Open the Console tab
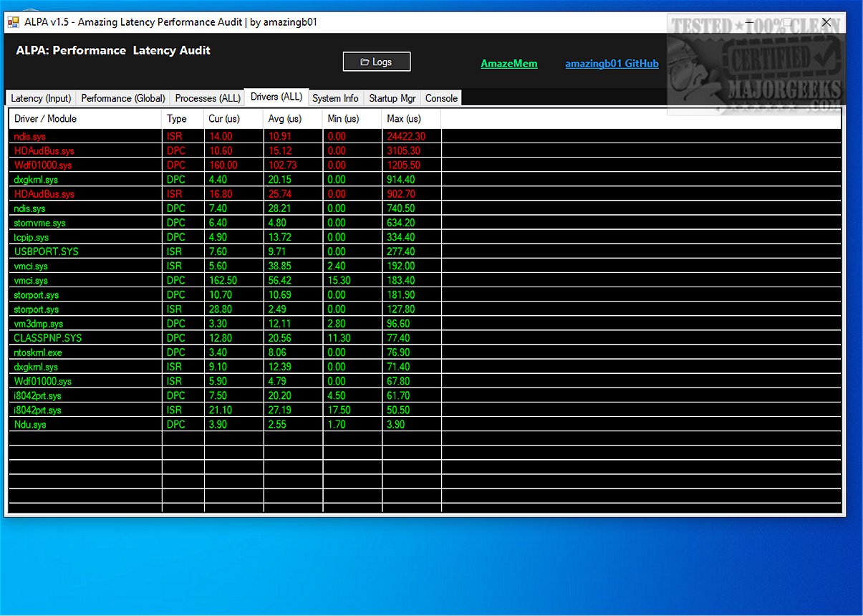 point(441,98)
